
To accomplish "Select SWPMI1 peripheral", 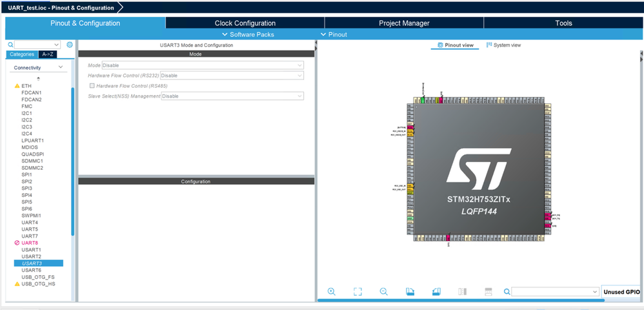I will (31, 216).
